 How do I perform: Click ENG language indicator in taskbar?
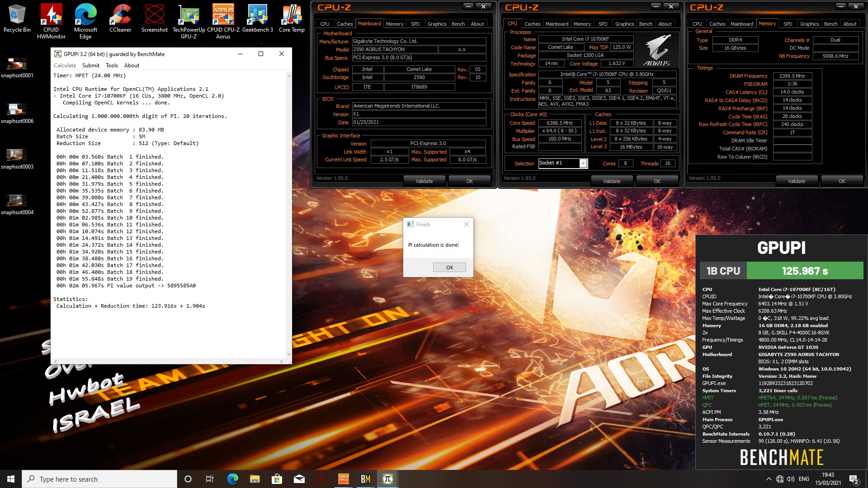[x=804, y=479]
